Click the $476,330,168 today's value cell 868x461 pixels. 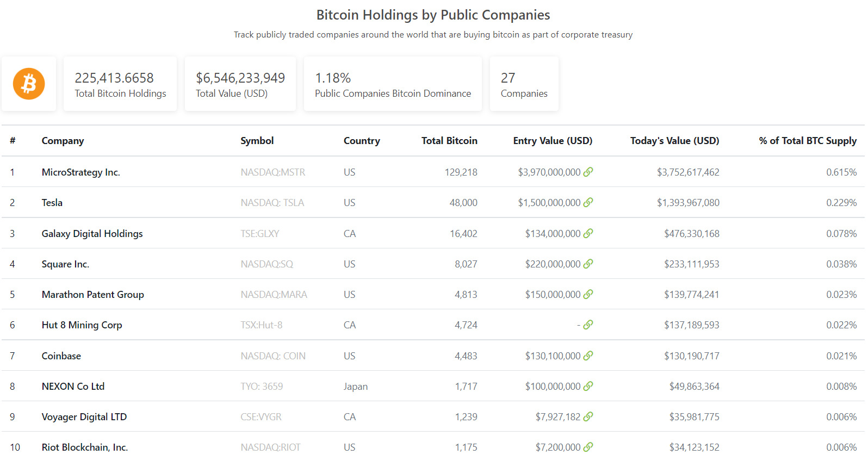pyautogui.click(x=691, y=234)
